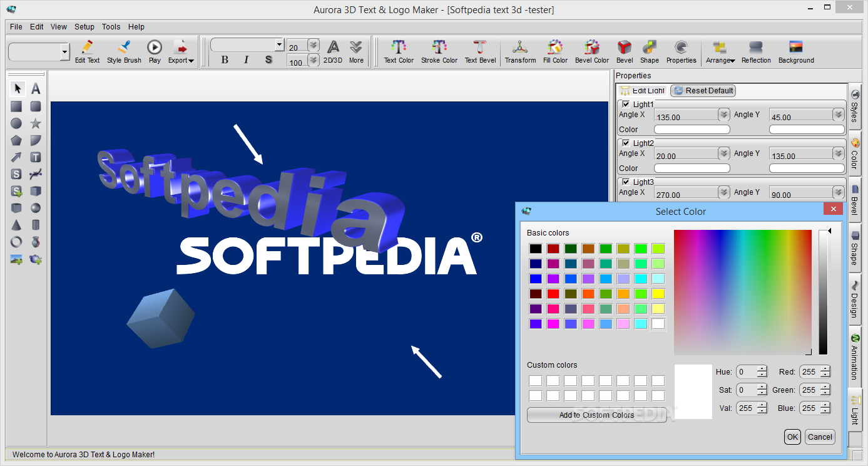Open the Tools menu
The image size is (868, 466).
click(x=111, y=27)
